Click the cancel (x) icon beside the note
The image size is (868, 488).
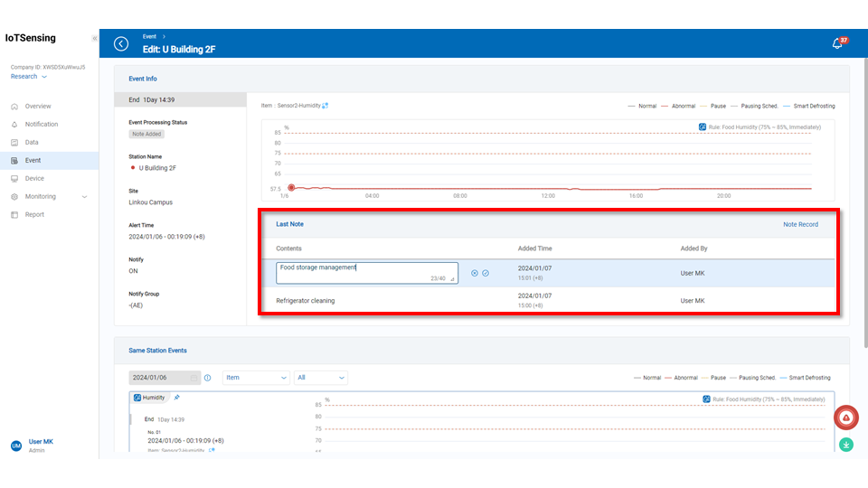pos(475,273)
